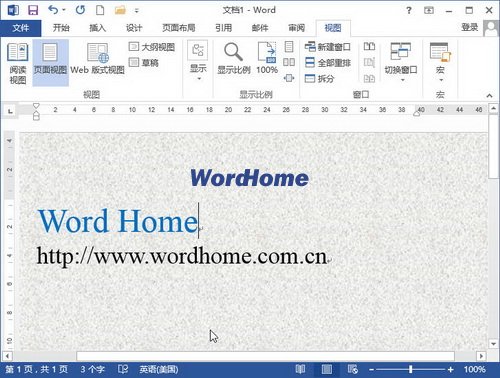This screenshot has width=500, height=378.
Task: Select 阅读视图 Read Mode button
Action: [18, 63]
